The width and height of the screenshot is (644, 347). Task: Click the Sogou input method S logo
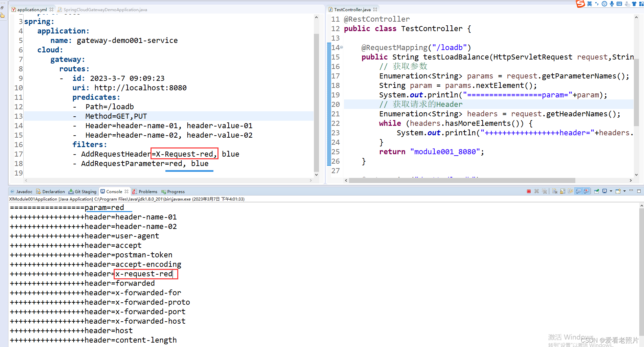(x=580, y=4)
